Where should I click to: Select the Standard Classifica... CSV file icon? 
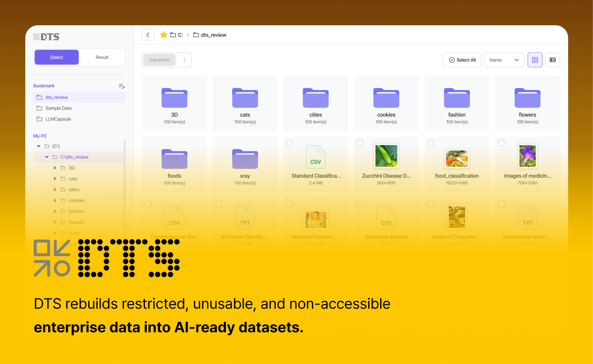[316, 157]
